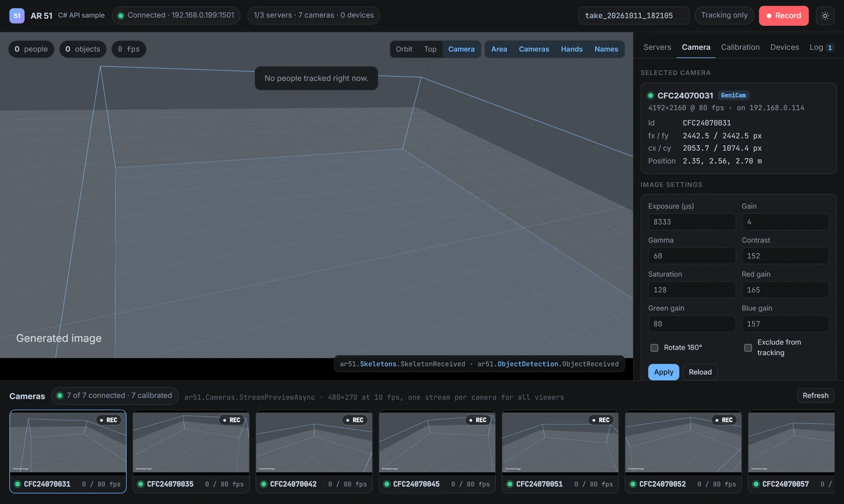844x504 pixels.
Task: Select camera CFC24070031 thumbnail
Action: pyautogui.click(x=68, y=451)
